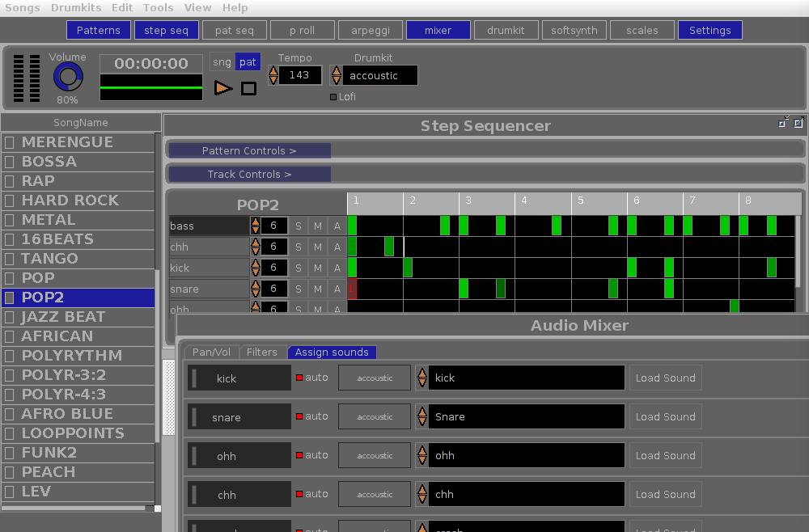
Task: Solo the bass track with its S button
Action: pyautogui.click(x=299, y=226)
